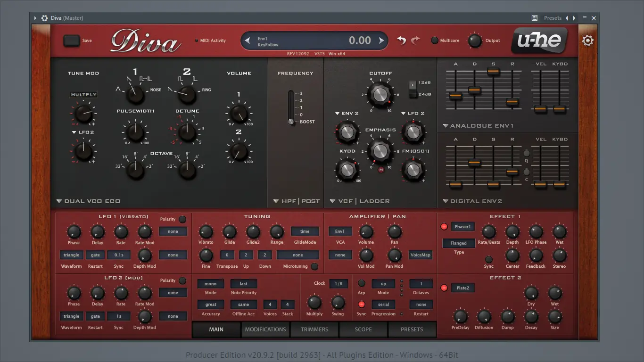644x362 pixels.
Task: Click the filter Cutoff knob
Action: 380,94
